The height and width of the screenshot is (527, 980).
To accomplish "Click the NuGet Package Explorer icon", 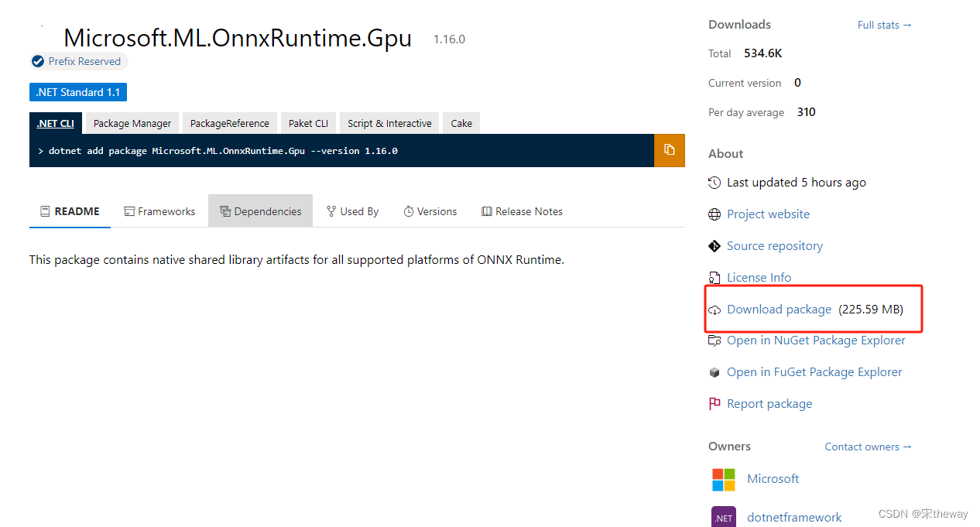I will (714, 340).
